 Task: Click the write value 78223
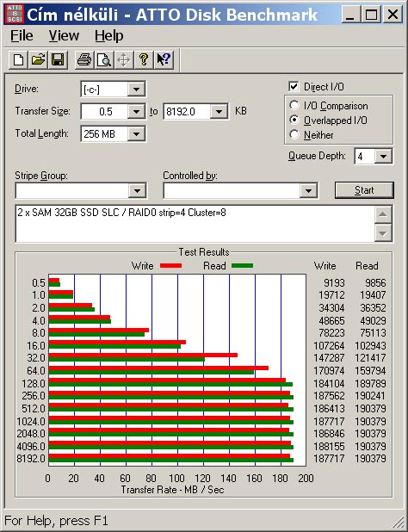click(x=331, y=333)
